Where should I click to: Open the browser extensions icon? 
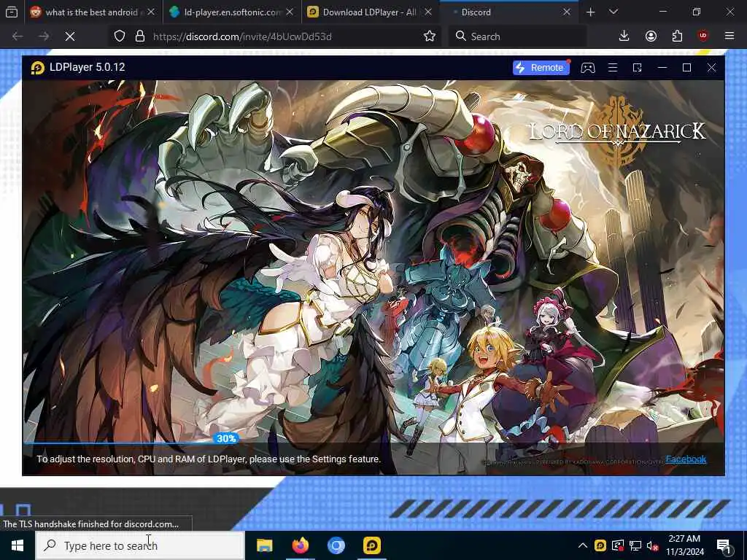point(677,36)
